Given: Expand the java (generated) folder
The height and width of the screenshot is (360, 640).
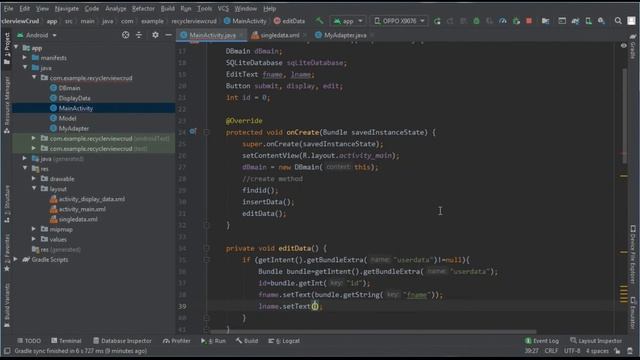Looking at the screenshot, I should [25, 159].
